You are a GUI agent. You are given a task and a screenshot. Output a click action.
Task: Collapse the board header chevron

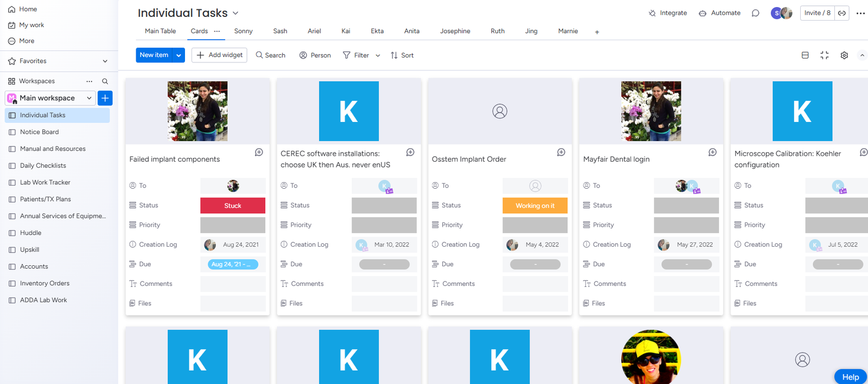coord(861,55)
